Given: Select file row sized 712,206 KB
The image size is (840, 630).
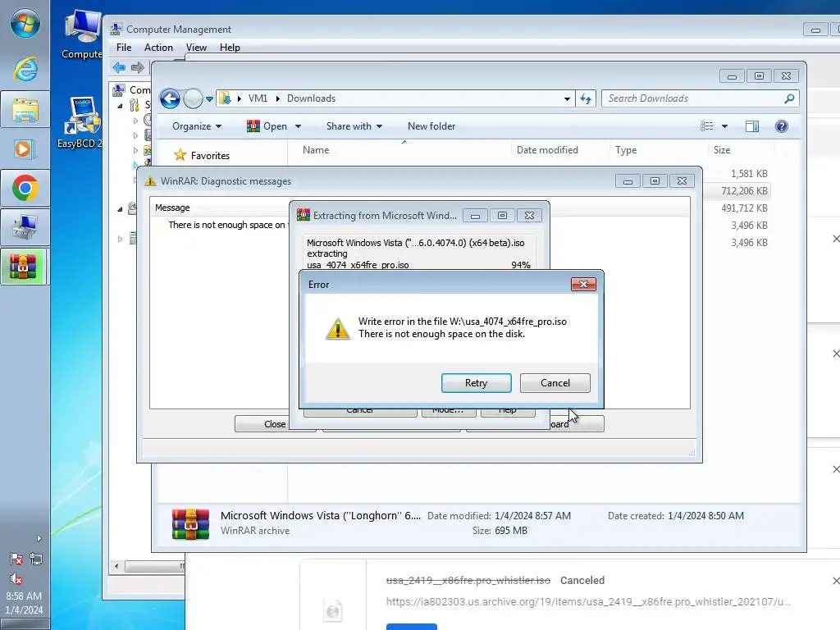Looking at the screenshot, I should pos(738,190).
